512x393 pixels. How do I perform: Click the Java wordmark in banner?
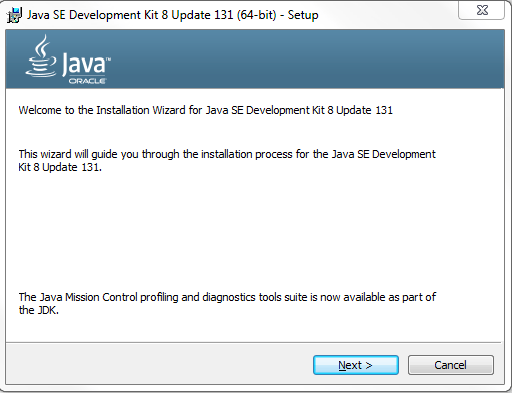(x=83, y=63)
